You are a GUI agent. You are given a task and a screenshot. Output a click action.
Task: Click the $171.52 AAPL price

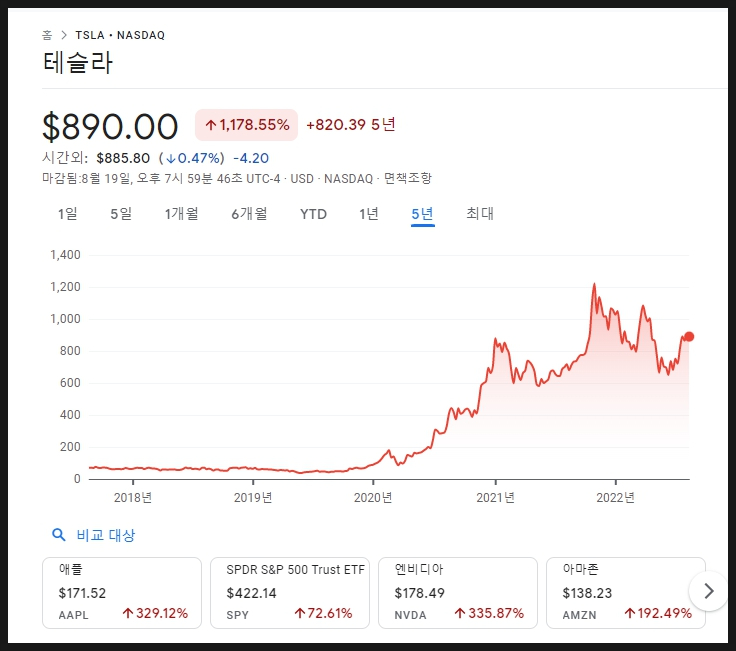click(82, 593)
